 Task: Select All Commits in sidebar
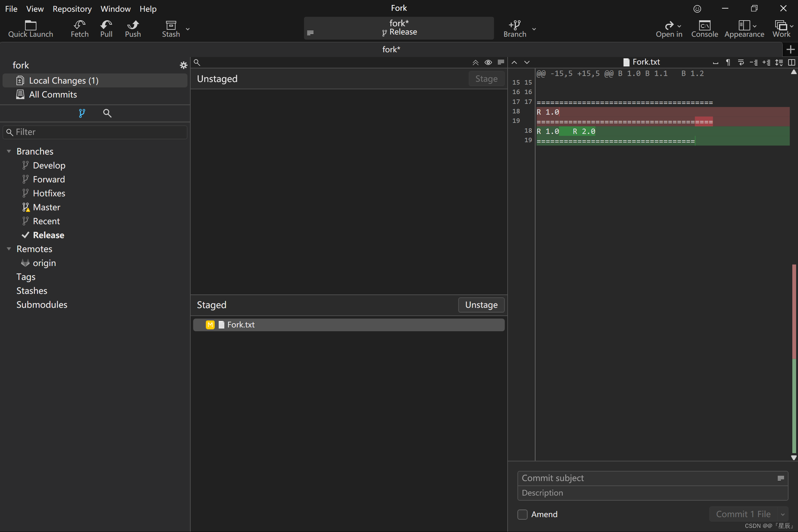click(x=53, y=95)
